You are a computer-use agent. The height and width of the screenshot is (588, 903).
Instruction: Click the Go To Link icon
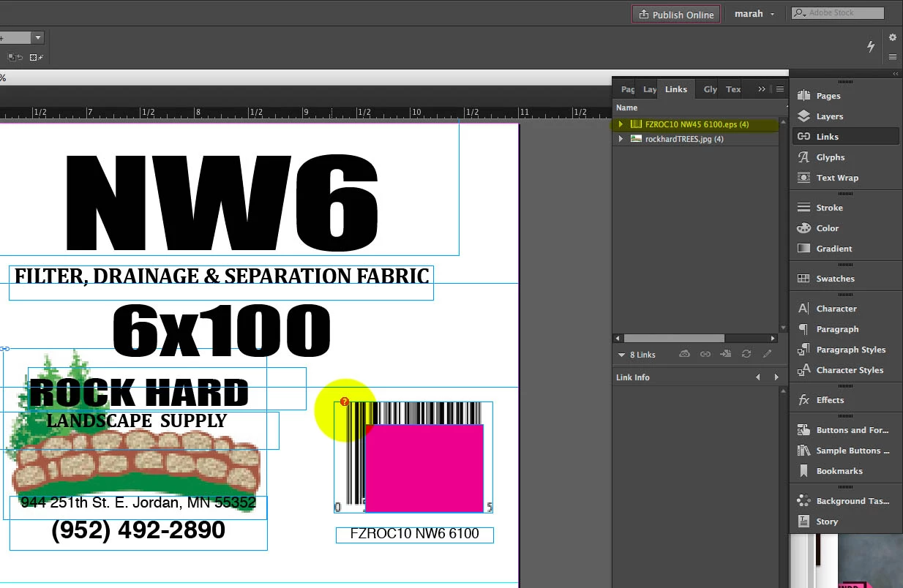tap(725, 354)
